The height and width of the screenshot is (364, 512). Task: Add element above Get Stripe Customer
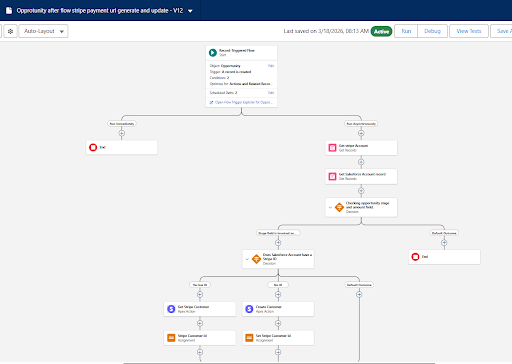200,295
